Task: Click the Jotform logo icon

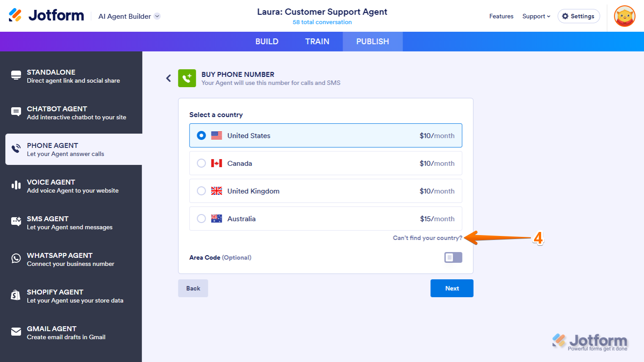Action: pos(15,15)
